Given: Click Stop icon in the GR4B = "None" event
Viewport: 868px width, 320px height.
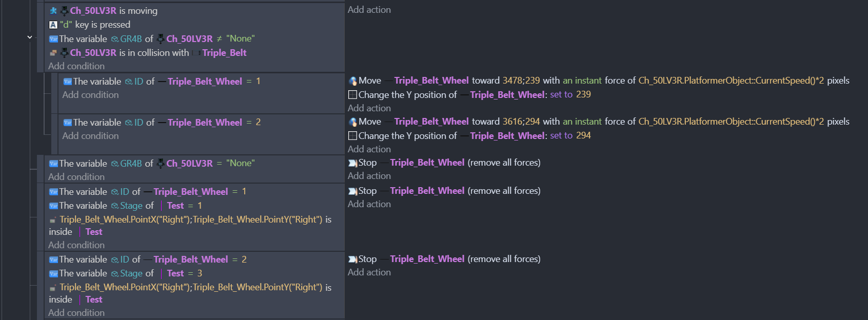Looking at the screenshot, I should click(352, 163).
